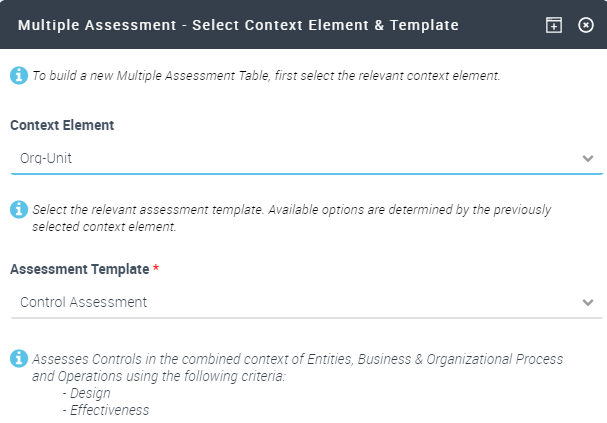Click the 'selected context element.' text line

(104, 227)
